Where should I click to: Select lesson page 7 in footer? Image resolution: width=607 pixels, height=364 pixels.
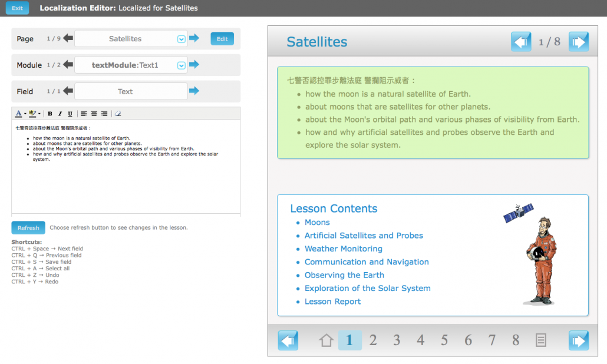coord(492,340)
